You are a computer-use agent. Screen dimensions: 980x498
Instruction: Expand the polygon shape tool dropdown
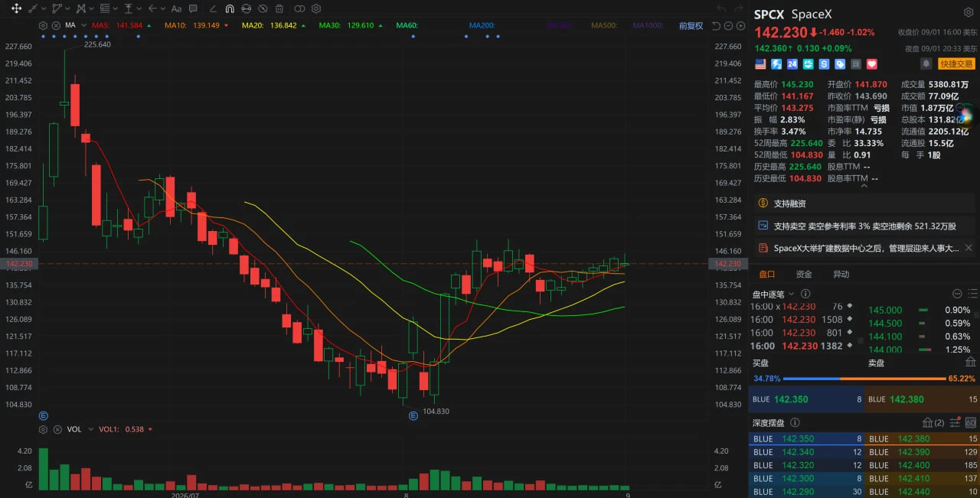[67, 8]
